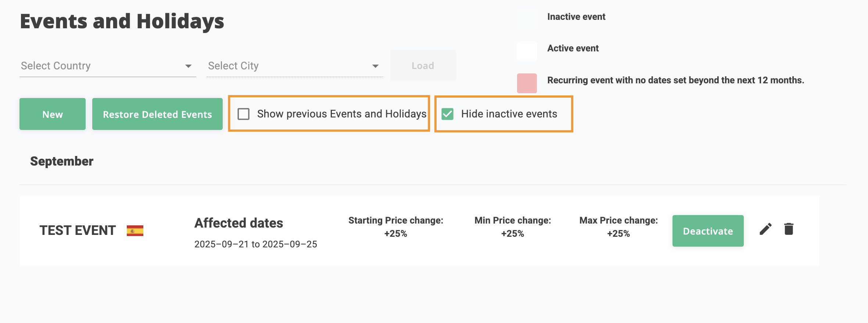Deactivate the TEST EVENT
868x323 pixels.
[708, 231]
